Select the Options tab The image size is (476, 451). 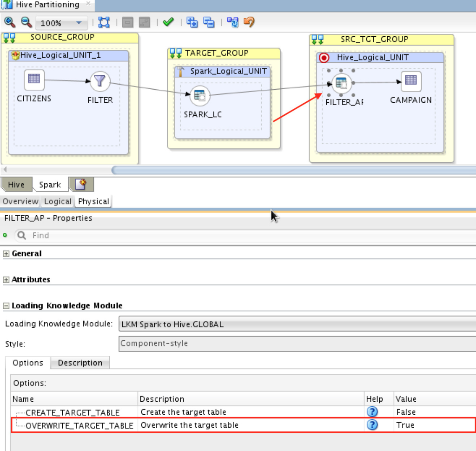pyautogui.click(x=27, y=363)
